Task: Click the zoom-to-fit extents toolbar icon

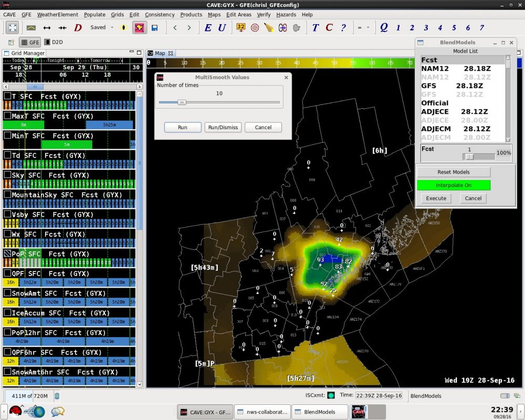Action: 13,27
